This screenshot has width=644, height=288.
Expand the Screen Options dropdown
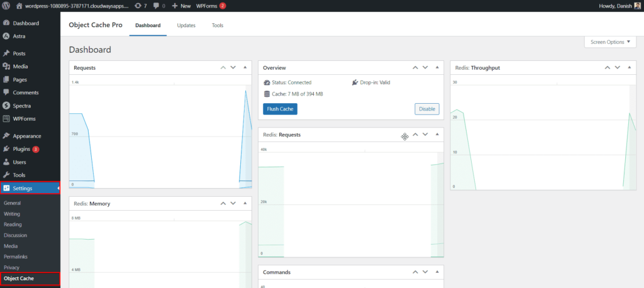coord(610,42)
